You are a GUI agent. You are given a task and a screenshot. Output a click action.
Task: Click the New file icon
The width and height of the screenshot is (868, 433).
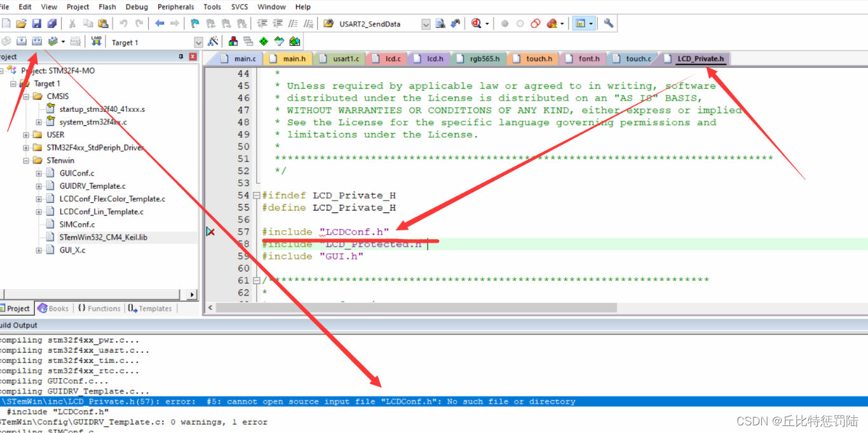coord(6,24)
